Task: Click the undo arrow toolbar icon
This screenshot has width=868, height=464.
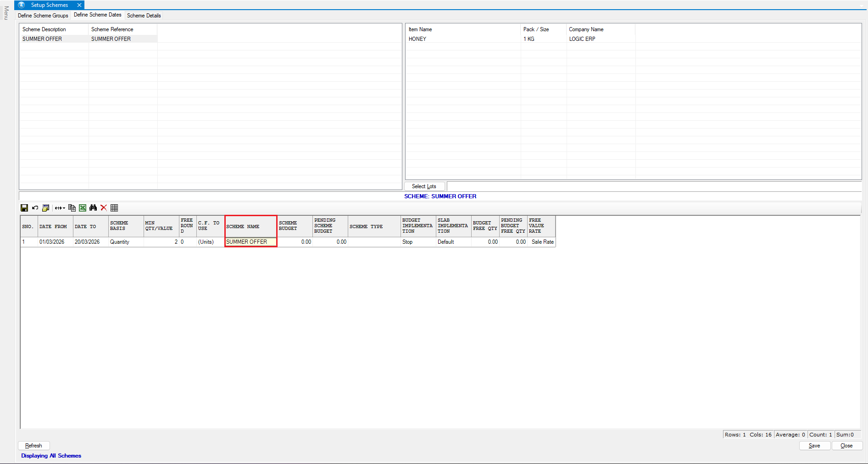Action: 35,208
